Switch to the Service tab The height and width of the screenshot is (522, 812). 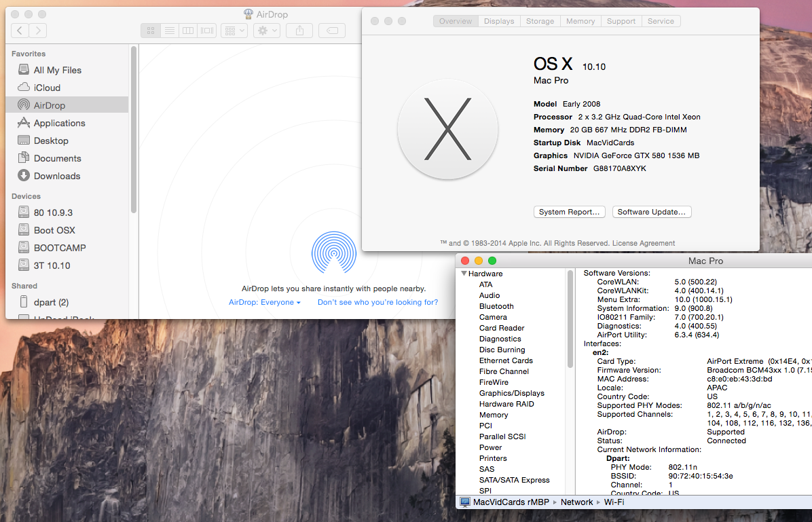coord(661,21)
